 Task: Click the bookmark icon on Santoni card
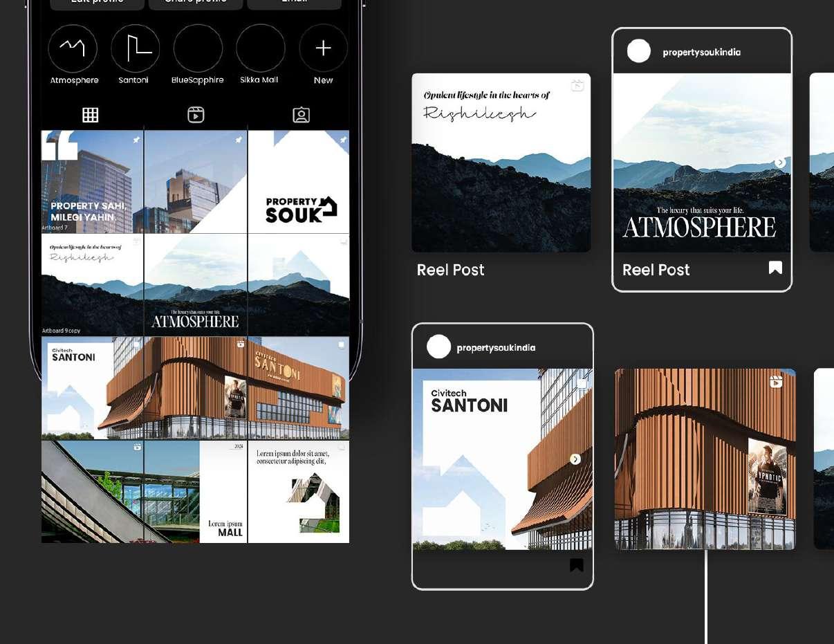tap(577, 565)
